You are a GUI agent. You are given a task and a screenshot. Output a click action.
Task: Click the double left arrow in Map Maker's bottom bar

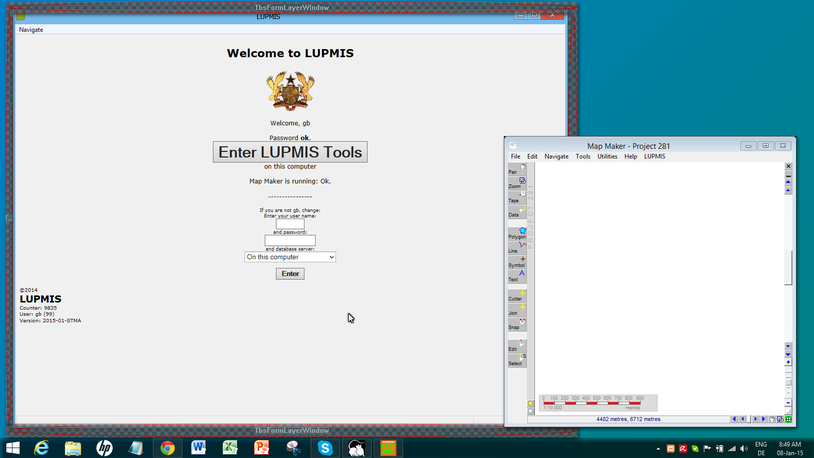pyautogui.click(x=734, y=419)
